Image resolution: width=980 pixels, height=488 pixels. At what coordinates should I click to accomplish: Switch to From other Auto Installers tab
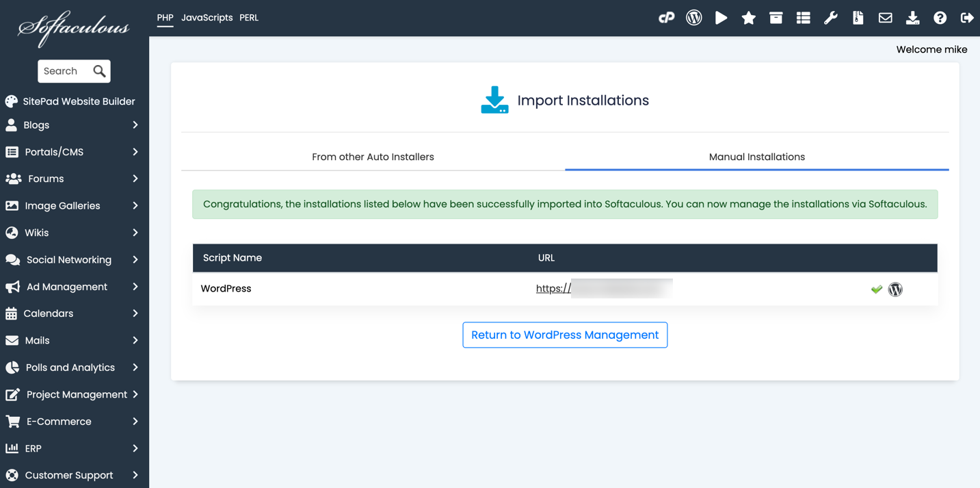(x=373, y=157)
